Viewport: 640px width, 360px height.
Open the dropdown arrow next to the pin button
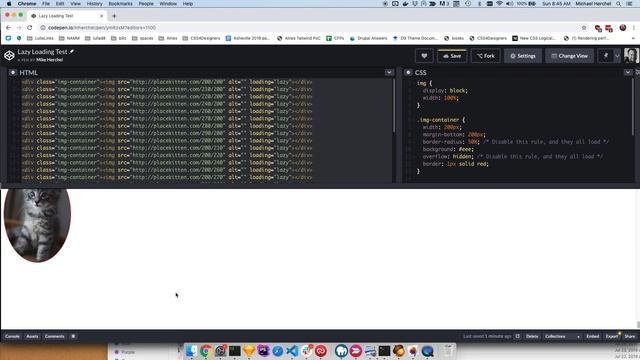pos(617,56)
